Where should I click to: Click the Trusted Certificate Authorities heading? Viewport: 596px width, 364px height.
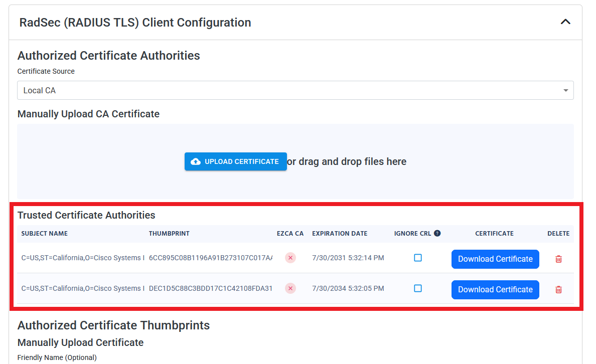click(86, 215)
